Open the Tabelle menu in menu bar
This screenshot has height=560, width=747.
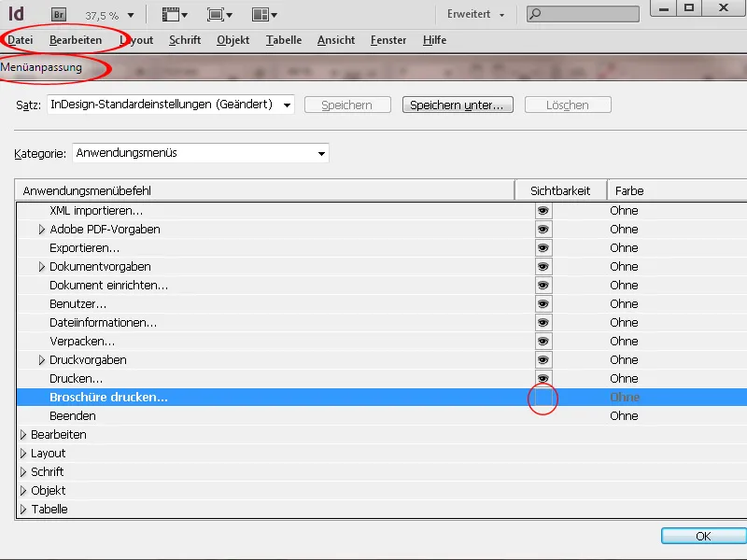click(284, 40)
